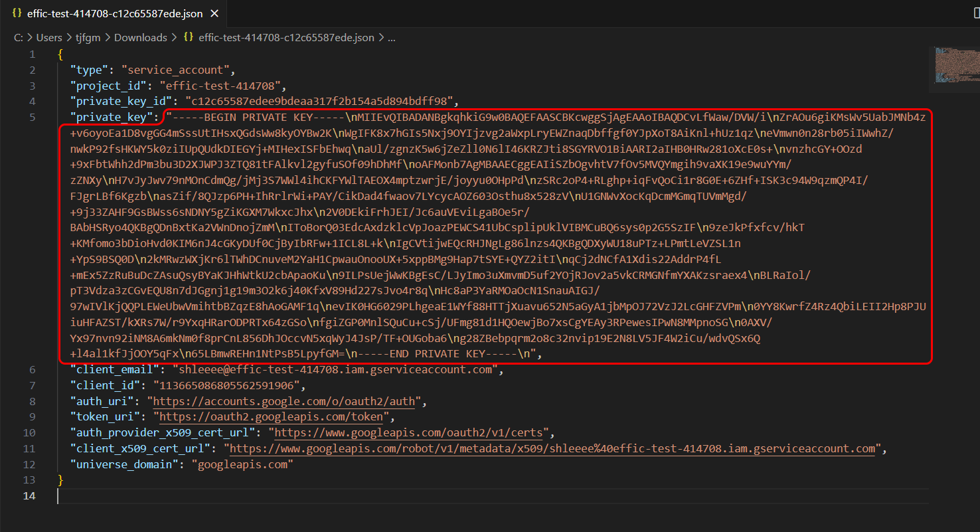Expand the Users breadcrumb segment
The image size is (980, 532).
(49, 38)
